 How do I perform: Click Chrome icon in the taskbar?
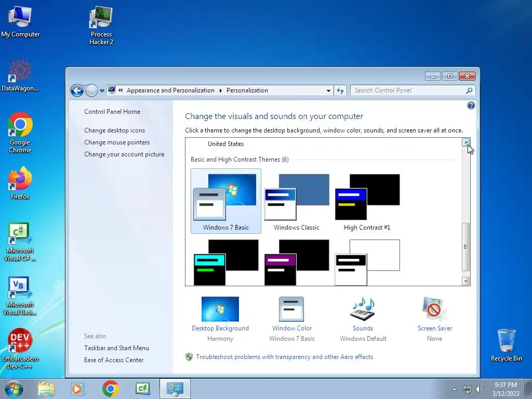point(110,389)
